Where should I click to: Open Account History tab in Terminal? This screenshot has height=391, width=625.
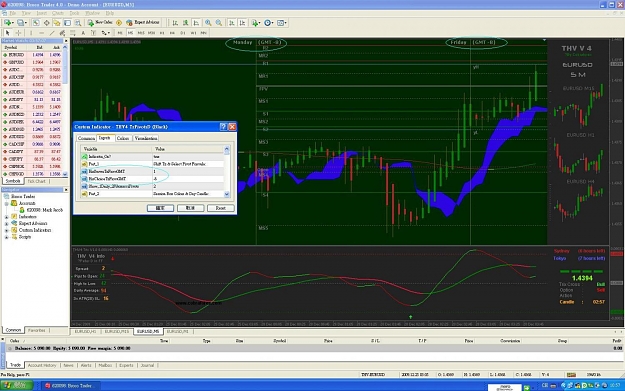(x=42, y=365)
